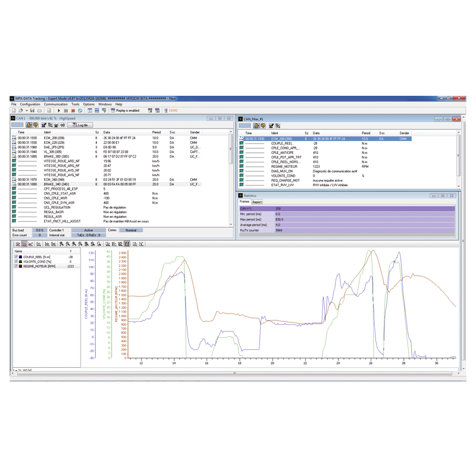Click the second (highlighted) graph mode icon
The width and height of the screenshot is (476, 476).
coord(24,244)
